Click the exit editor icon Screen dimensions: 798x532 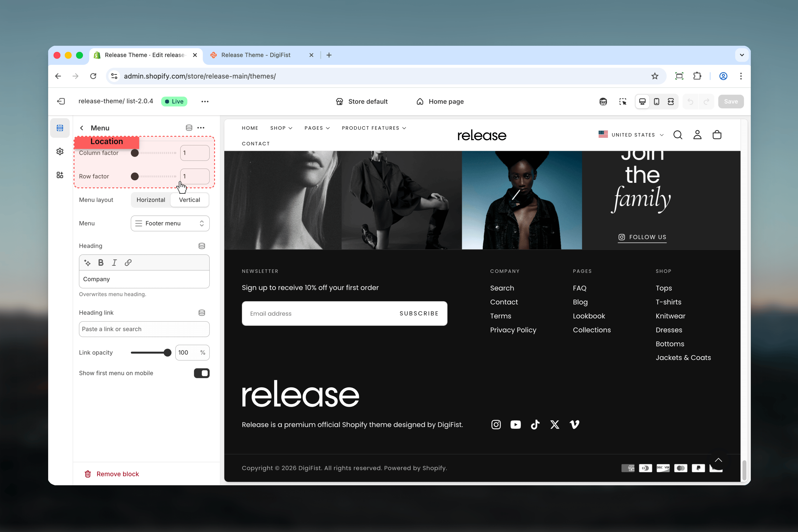click(61, 101)
